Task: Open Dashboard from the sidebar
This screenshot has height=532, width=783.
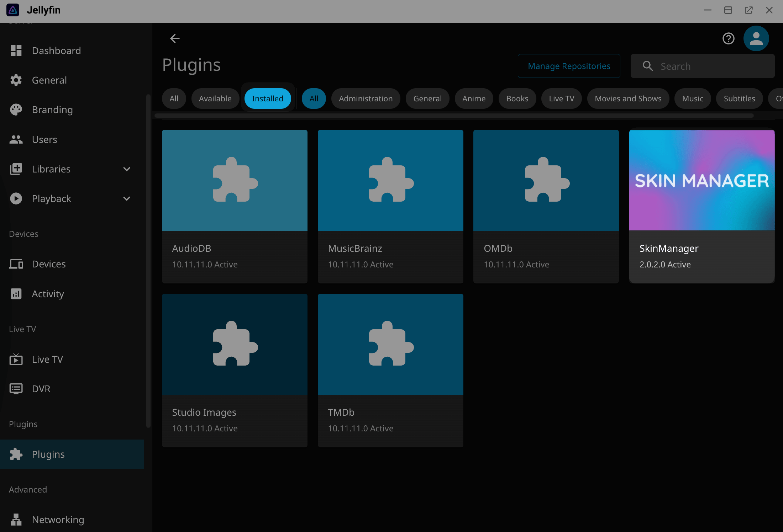Action: pos(72,50)
